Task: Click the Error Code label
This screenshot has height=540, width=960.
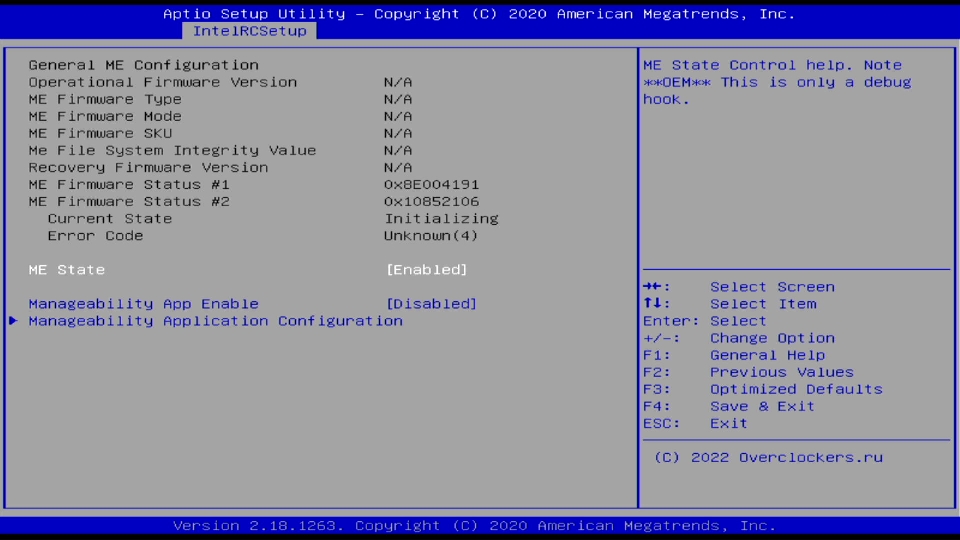Action: pos(96,236)
